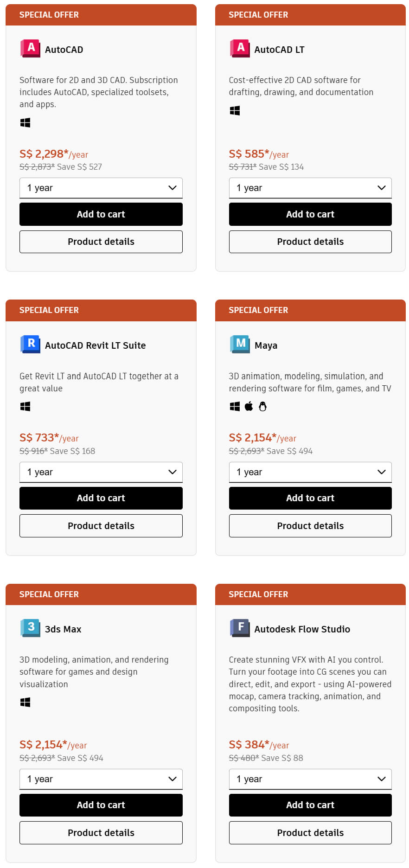Click the Windows icon under 3ds Max

pyautogui.click(x=26, y=702)
